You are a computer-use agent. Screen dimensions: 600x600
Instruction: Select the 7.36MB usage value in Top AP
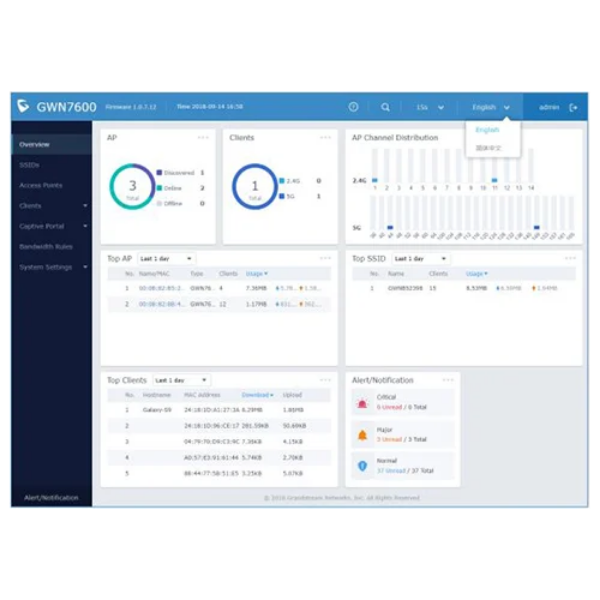pyautogui.click(x=256, y=288)
